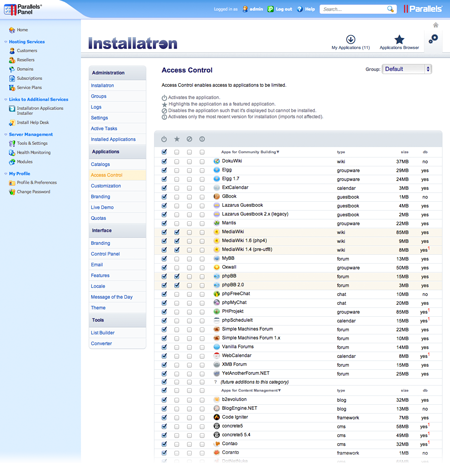Toggle featured checkbox for phpBB 2.0
This screenshot has height=463, width=450.
[x=177, y=285]
